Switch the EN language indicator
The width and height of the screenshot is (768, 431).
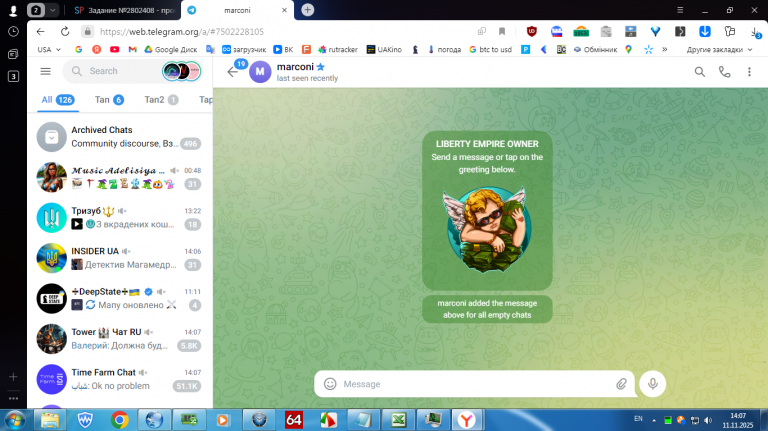[x=638, y=419]
